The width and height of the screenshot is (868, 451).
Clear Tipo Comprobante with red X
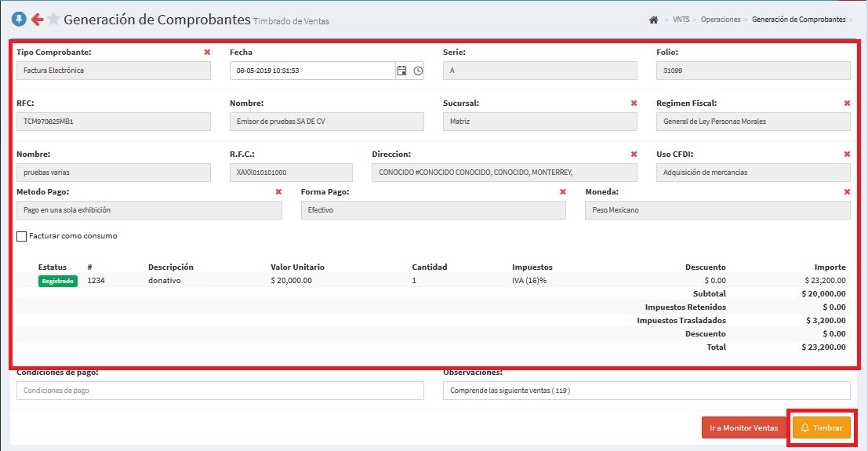207,53
